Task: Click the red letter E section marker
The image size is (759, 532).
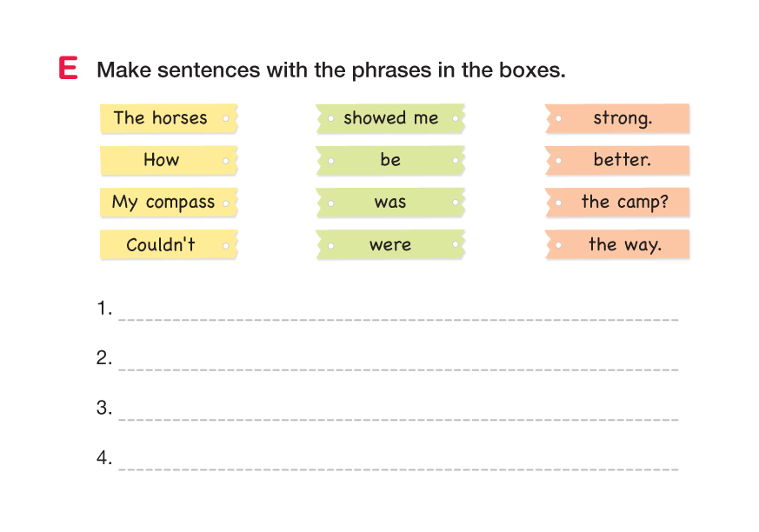Action: (x=69, y=68)
